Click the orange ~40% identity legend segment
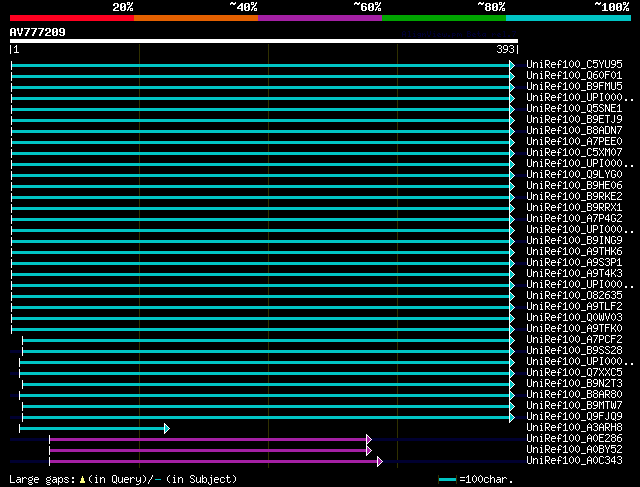The width and height of the screenshot is (640, 487). pos(196,18)
